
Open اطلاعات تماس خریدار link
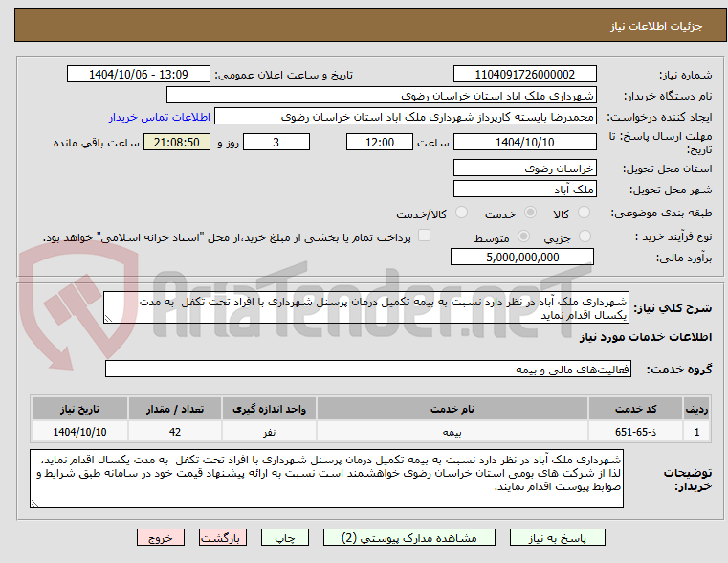160,117
